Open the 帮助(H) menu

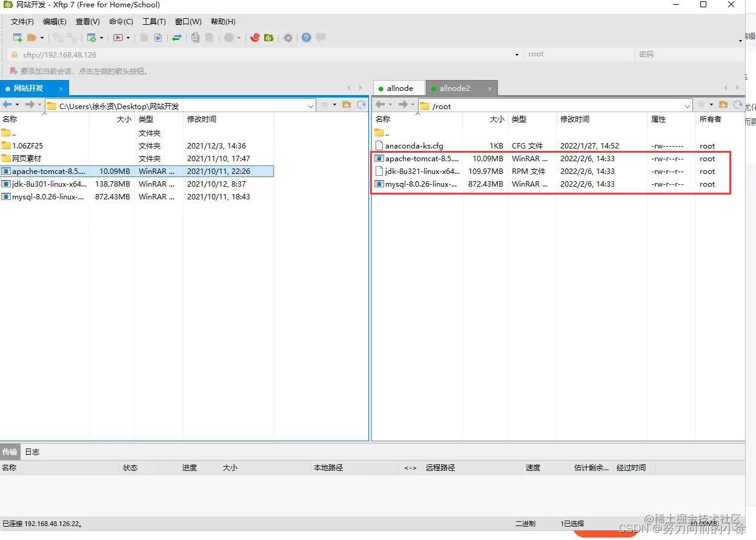223,21
